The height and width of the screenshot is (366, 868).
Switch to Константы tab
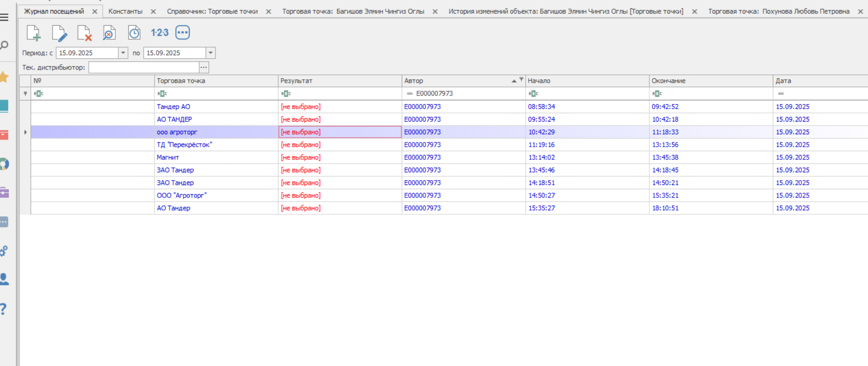click(x=126, y=11)
